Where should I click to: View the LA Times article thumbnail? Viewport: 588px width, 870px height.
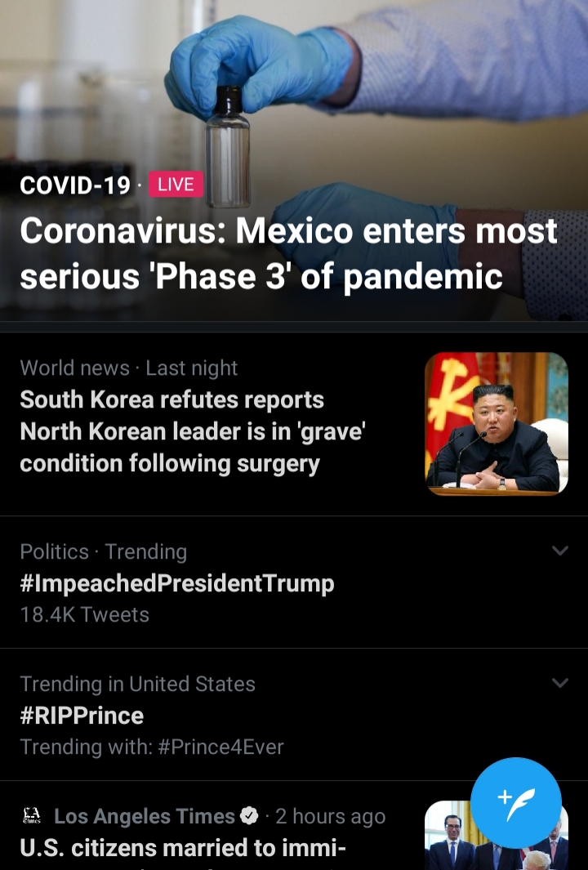497,835
